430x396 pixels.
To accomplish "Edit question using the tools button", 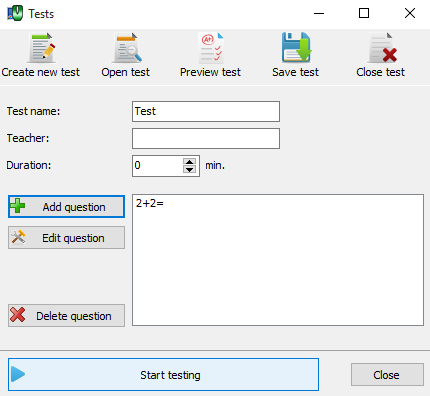I will coord(66,238).
